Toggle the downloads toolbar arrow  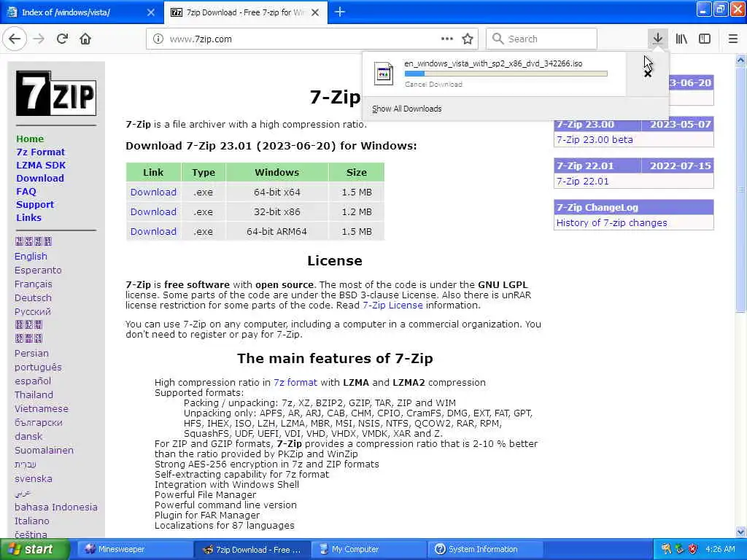click(x=657, y=39)
